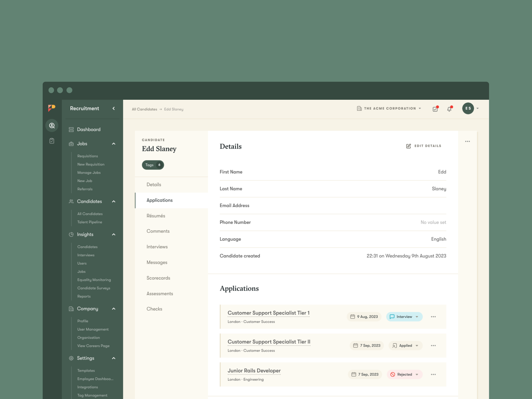Collapse the Insights sidebar section
The image size is (532, 399).
pyautogui.click(x=114, y=234)
